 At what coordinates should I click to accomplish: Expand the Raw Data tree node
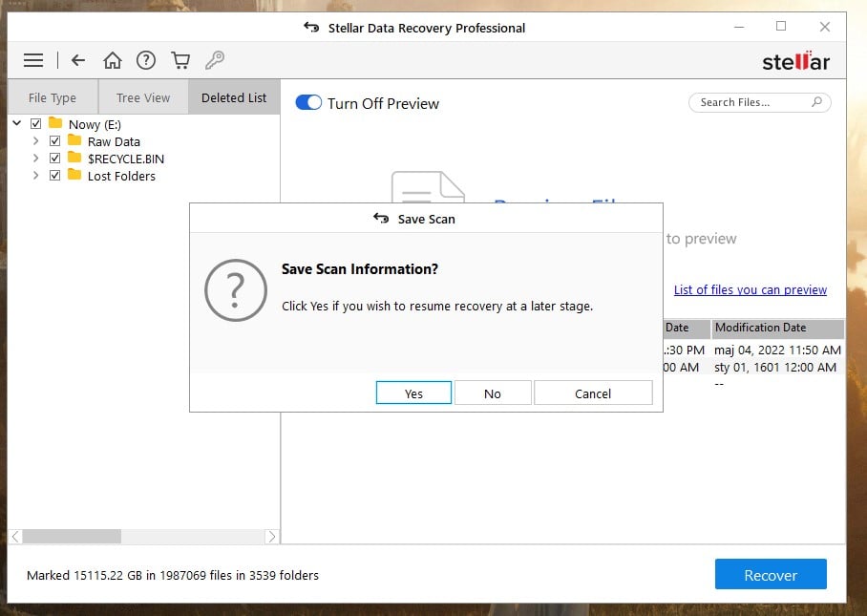pos(36,141)
